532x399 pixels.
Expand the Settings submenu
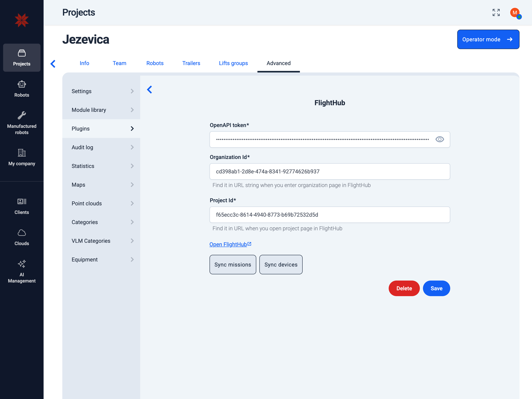click(101, 91)
